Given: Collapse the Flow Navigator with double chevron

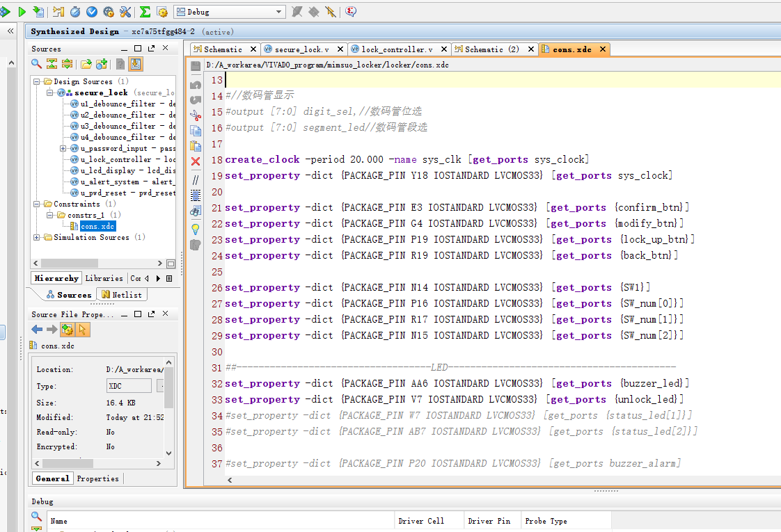Looking at the screenshot, I should pyautogui.click(x=10, y=31).
